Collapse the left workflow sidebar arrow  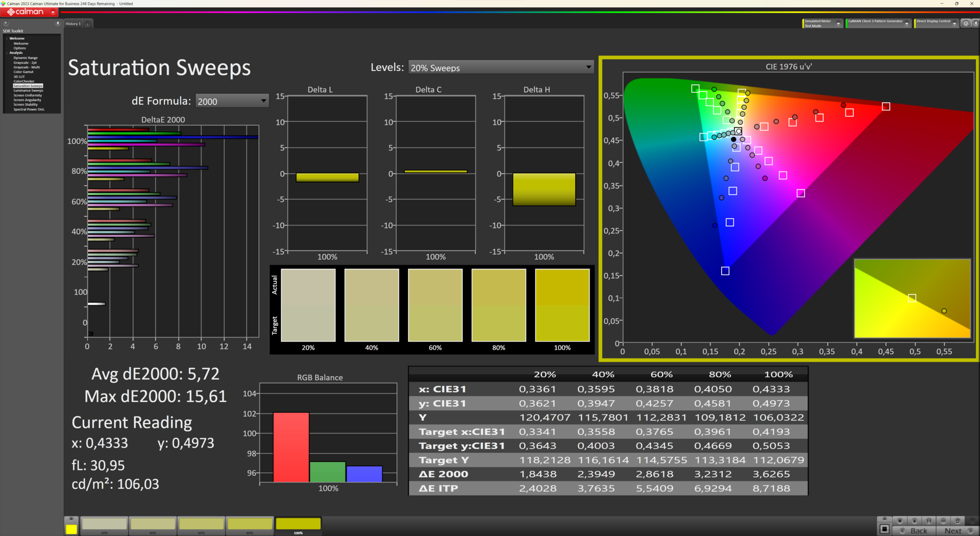tap(58, 23)
